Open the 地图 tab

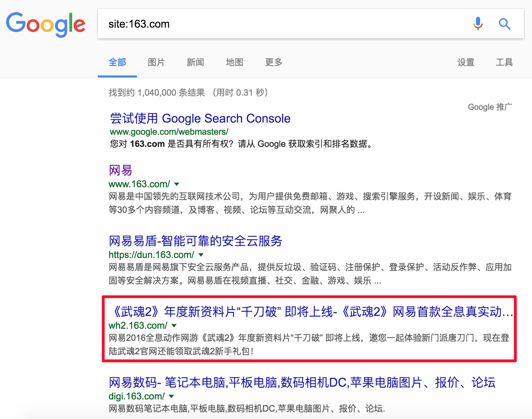point(234,62)
